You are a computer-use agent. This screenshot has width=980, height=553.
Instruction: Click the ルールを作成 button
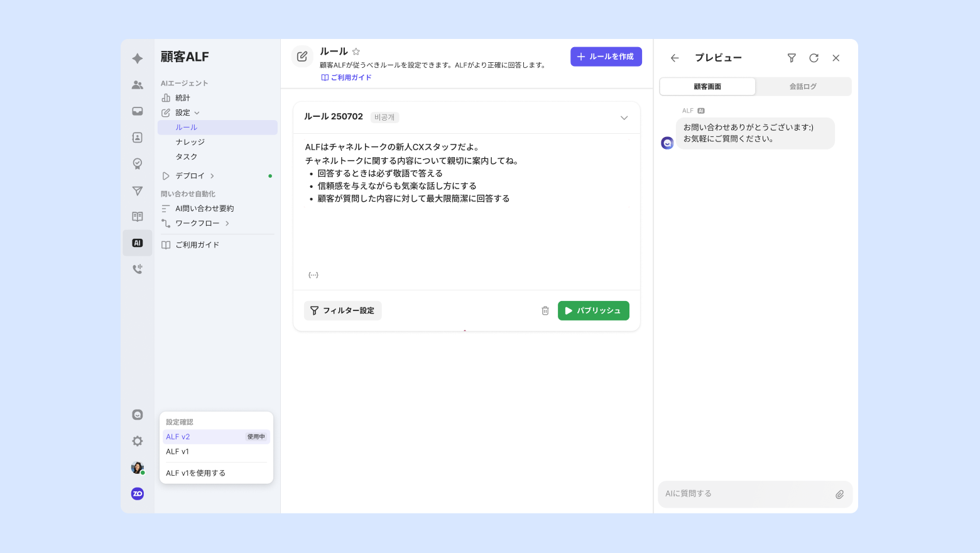point(606,57)
